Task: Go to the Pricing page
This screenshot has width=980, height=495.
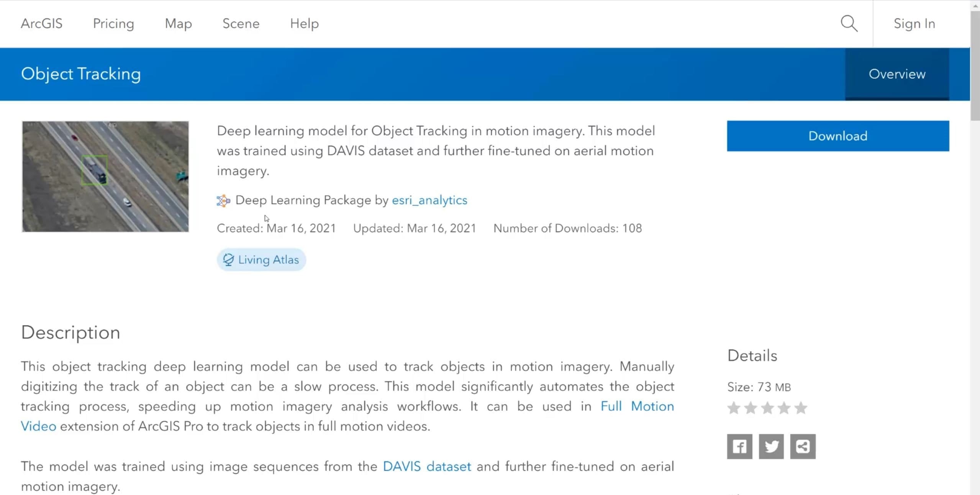Action: [x=113, y=24]
